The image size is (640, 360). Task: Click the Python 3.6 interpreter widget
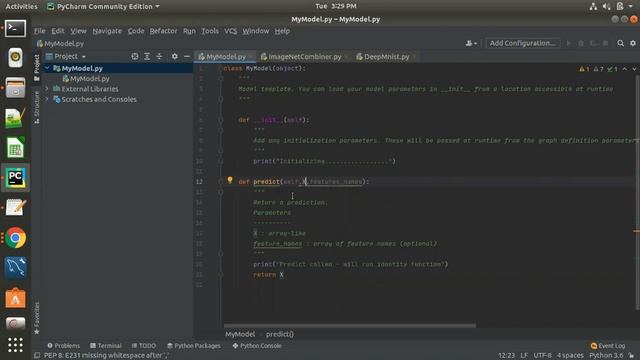coord(606,356)
